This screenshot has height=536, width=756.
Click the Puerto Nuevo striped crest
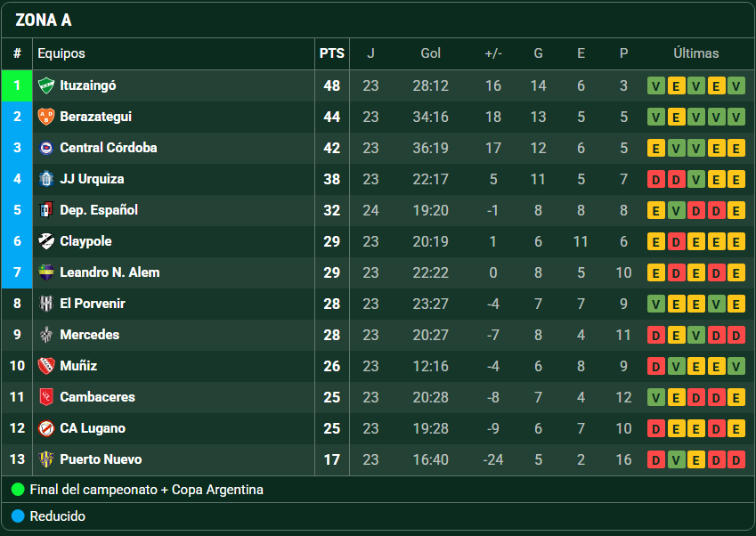46,459
